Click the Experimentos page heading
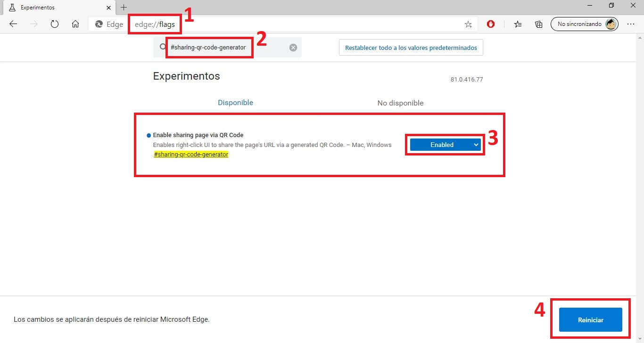Image resolution: width=644 pixels, height=343 pixels. 187,76
